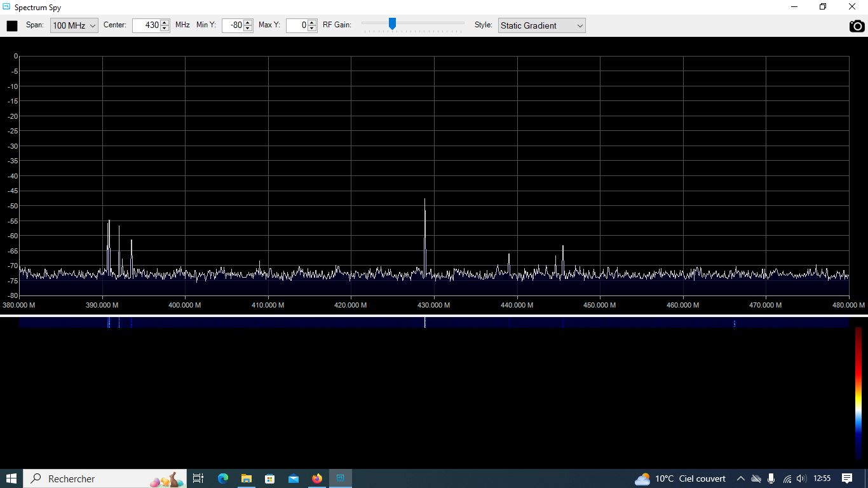The height and width of the screenshot is (488, 868).
Task: Click the 390.000 M frequency axis label
Action: [102, 305]
